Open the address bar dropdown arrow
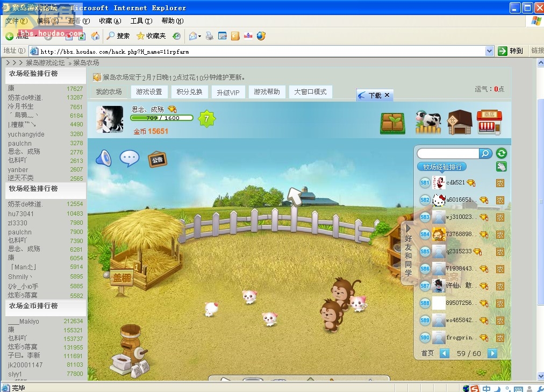This screenshot has width=544, height=392. (489, 51)
